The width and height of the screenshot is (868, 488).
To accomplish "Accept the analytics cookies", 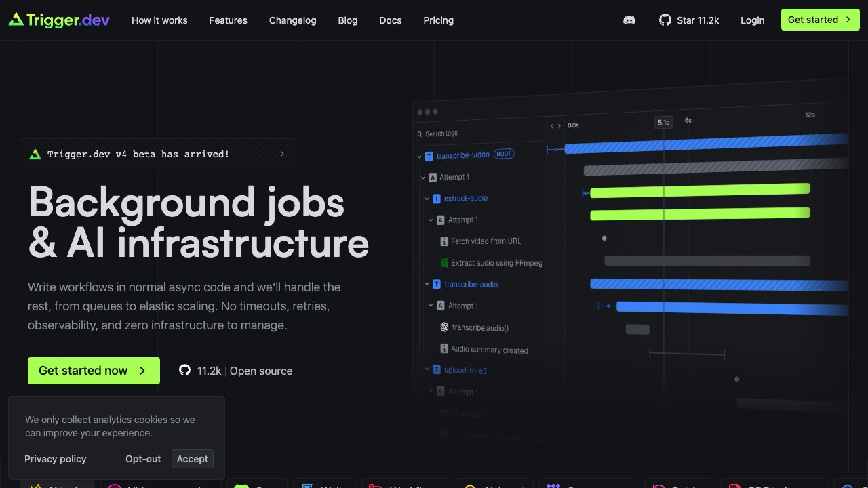I will point(193,459).
